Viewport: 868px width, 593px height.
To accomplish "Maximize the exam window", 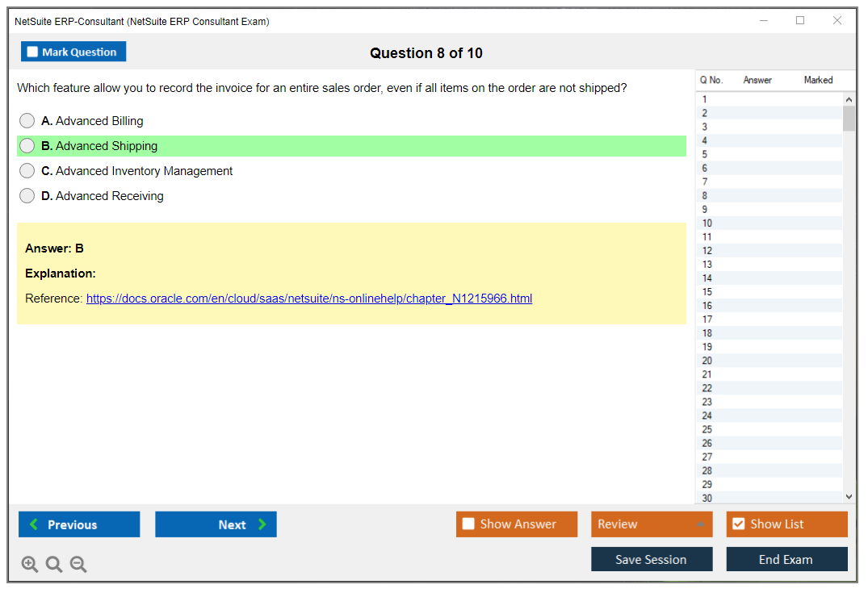I will click(x=800, y=20).
